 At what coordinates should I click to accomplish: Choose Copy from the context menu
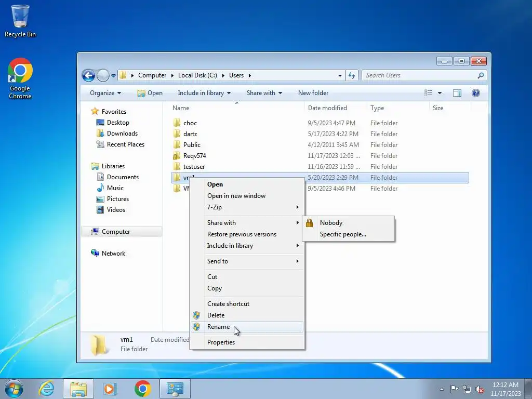coord(247,288)
